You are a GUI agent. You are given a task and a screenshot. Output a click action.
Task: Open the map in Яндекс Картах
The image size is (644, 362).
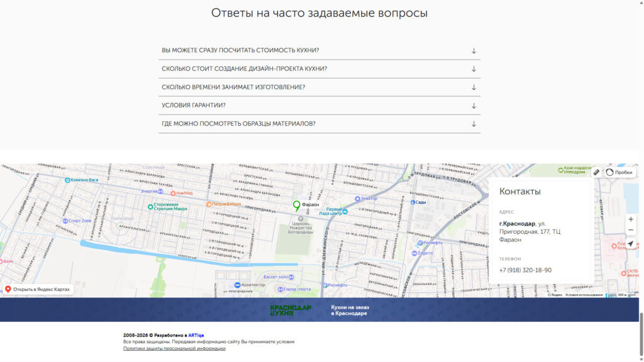(x=38, y=289)
